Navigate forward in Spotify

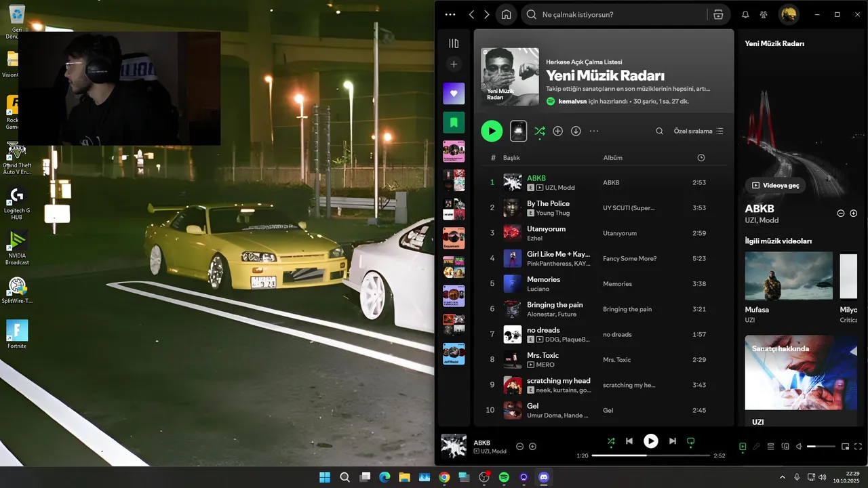486,14
